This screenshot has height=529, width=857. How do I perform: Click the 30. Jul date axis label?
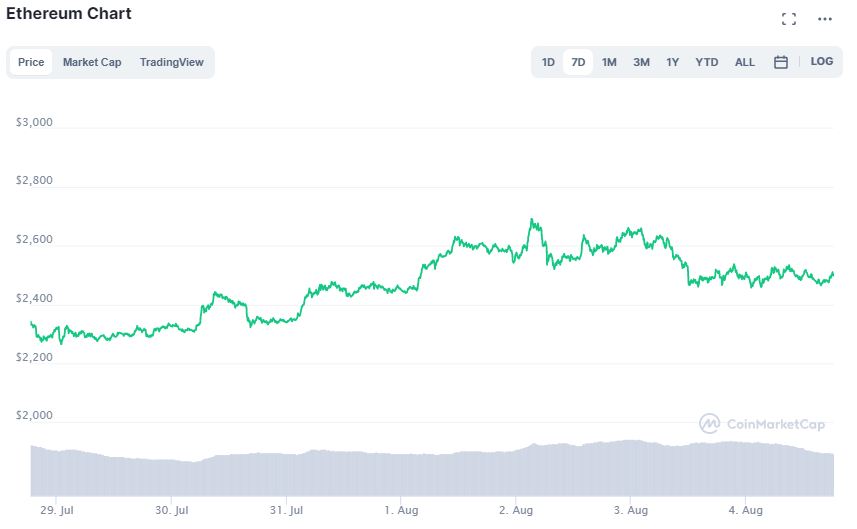point(172,510)
